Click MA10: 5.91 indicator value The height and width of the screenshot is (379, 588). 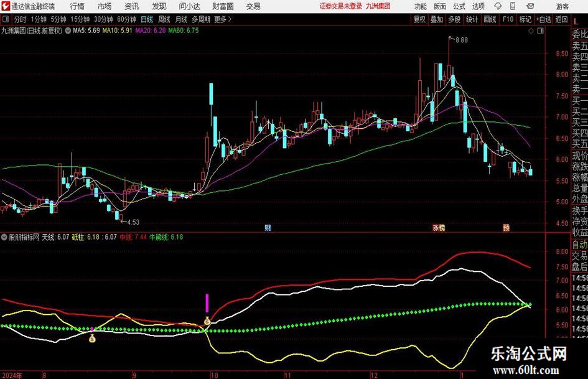coord(118,30)
